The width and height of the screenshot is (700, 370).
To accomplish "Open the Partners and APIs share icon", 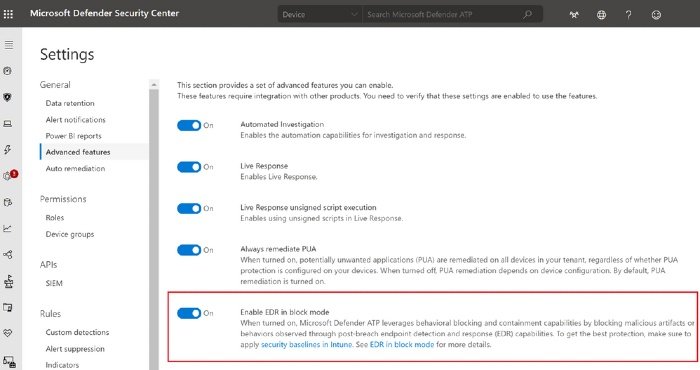I will pyautogui.click(x=8, y=254).
